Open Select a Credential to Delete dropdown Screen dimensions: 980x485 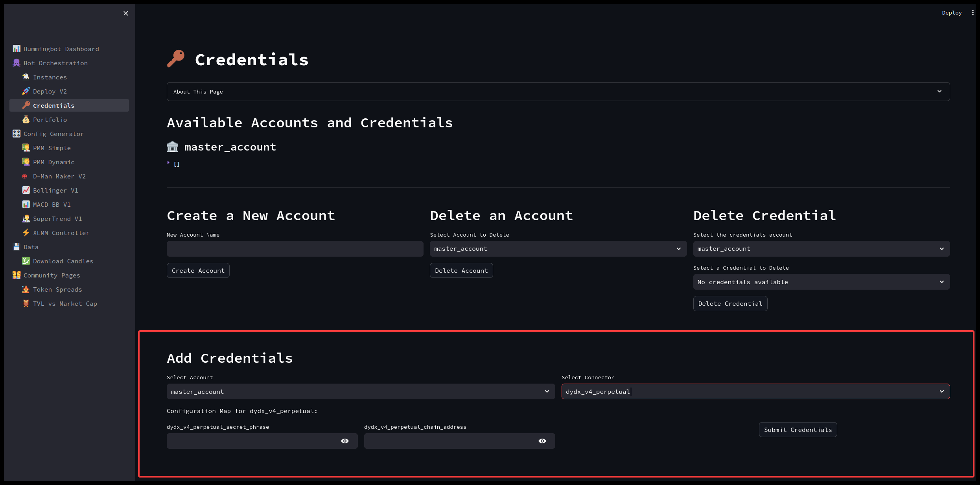click(821, 282)
